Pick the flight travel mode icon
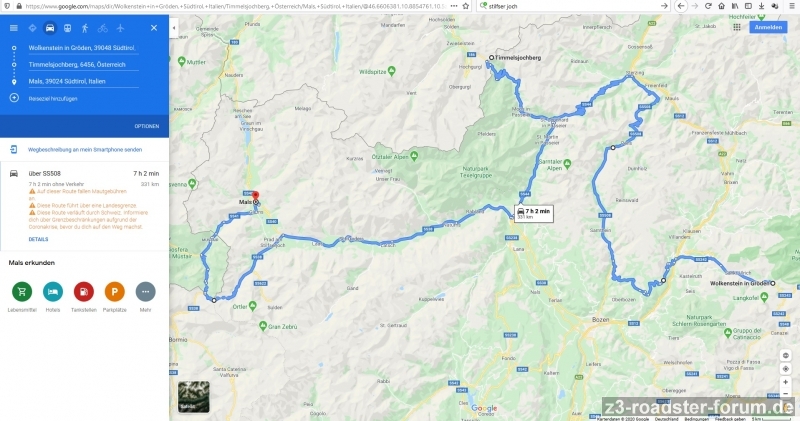The image size is (800, 421). point(120,28)
